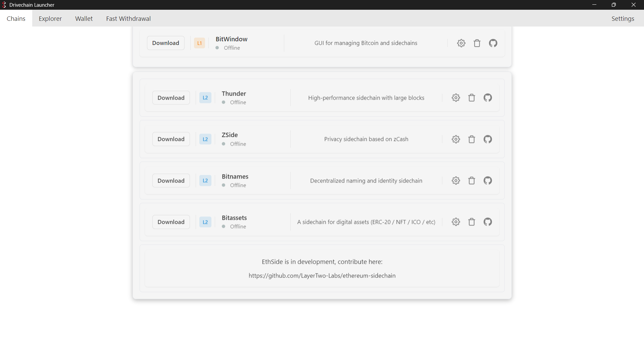Delete BitWindow data with trash icon

pyautogui.click(x=477, y=43)
